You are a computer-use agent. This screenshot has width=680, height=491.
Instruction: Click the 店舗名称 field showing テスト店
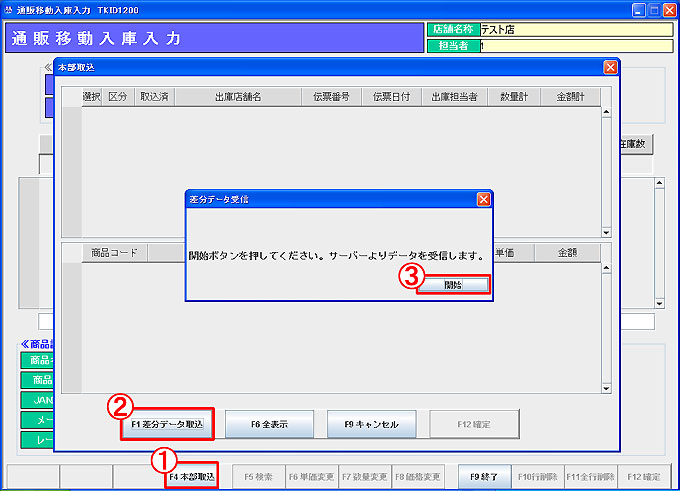576,29
